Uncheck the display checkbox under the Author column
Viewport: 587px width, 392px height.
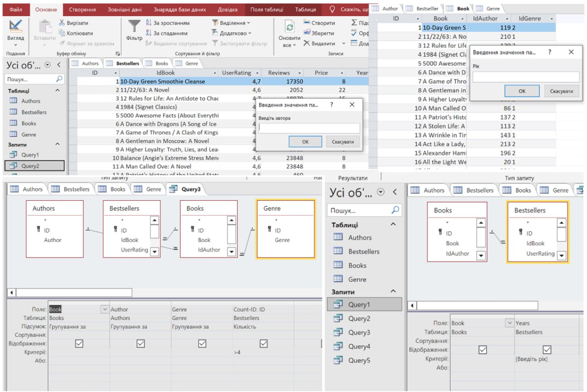tap(141, 343)
